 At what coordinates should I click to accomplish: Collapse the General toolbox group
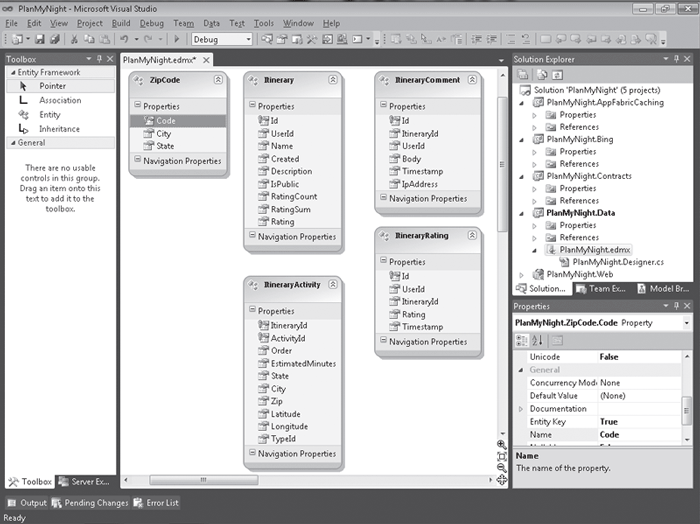pos(13,143)
